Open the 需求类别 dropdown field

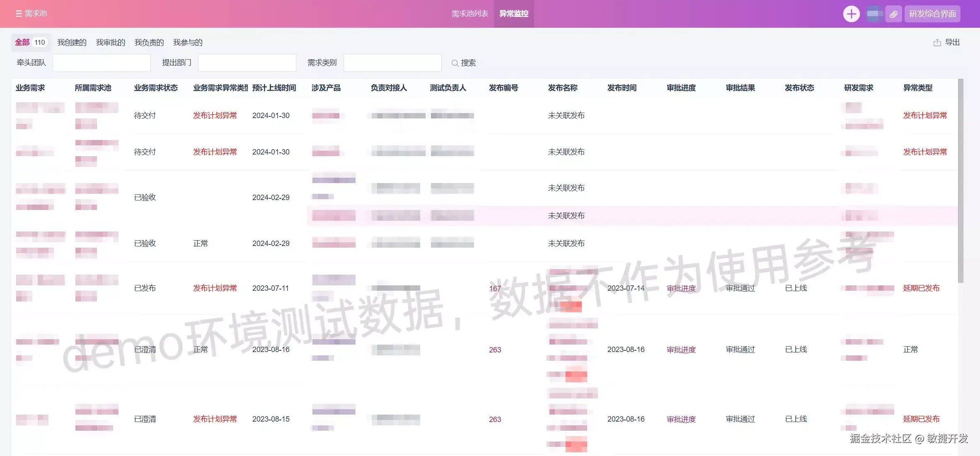[392, 63]
